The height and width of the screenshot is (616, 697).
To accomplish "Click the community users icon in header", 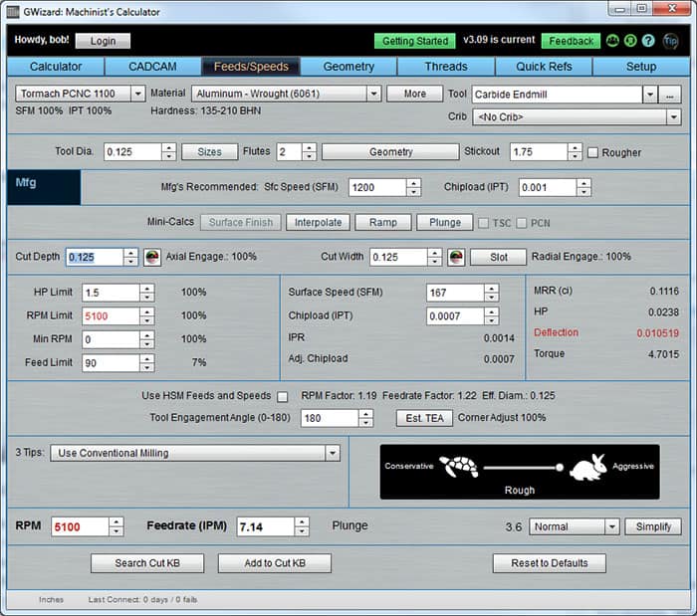I will tap(613, 42).
